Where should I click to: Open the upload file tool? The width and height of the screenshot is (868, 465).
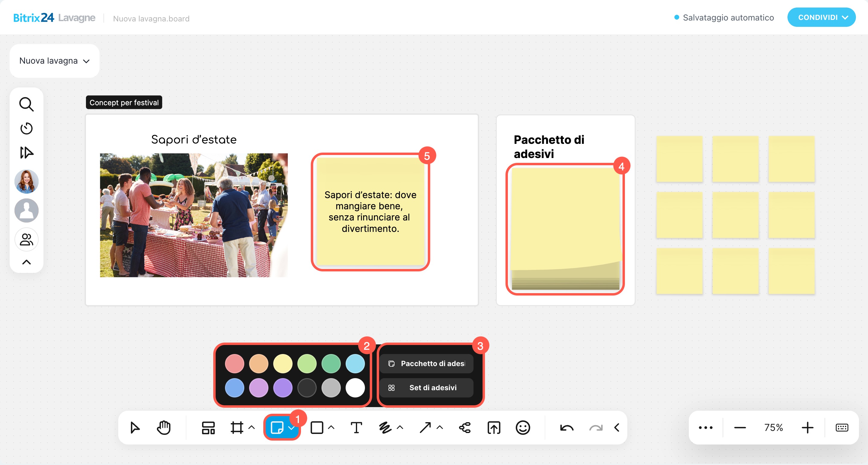coord(494,428)
